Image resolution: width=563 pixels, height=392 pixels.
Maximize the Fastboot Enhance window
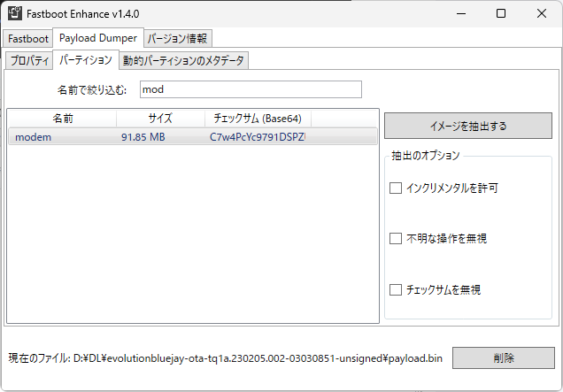pyautogui.click(x=501, y=13)
